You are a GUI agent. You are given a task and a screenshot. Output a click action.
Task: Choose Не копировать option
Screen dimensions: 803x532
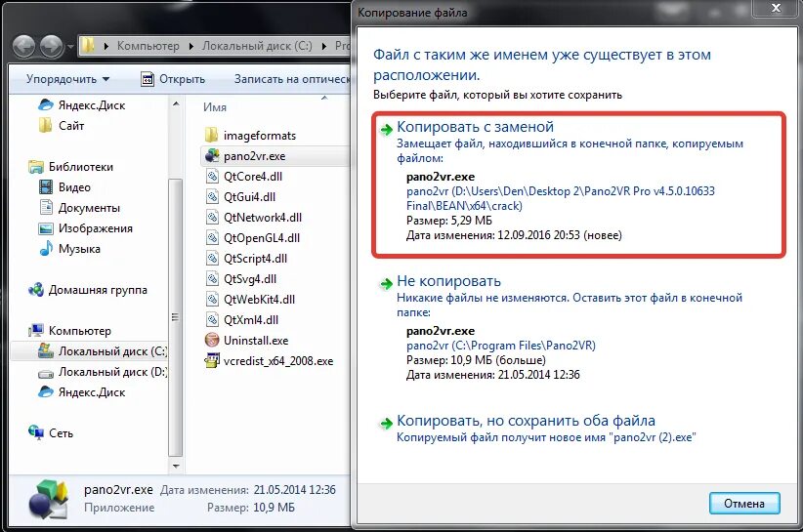tap(578, 328)
